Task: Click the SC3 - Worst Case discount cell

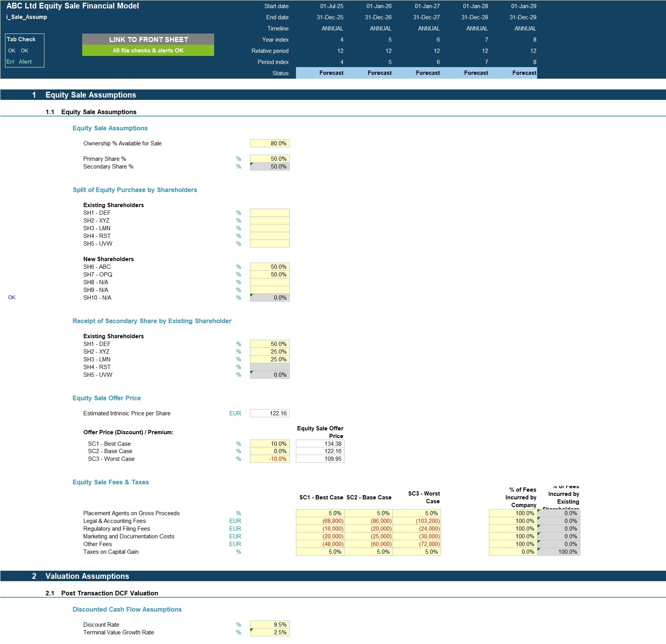Action: 269,459
